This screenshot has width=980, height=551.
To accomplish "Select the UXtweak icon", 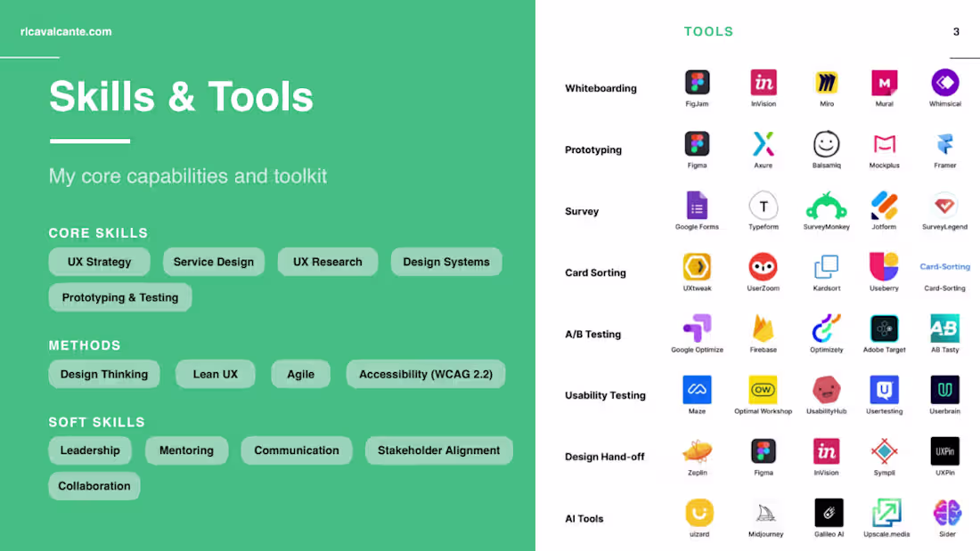I will coord(697,267).
